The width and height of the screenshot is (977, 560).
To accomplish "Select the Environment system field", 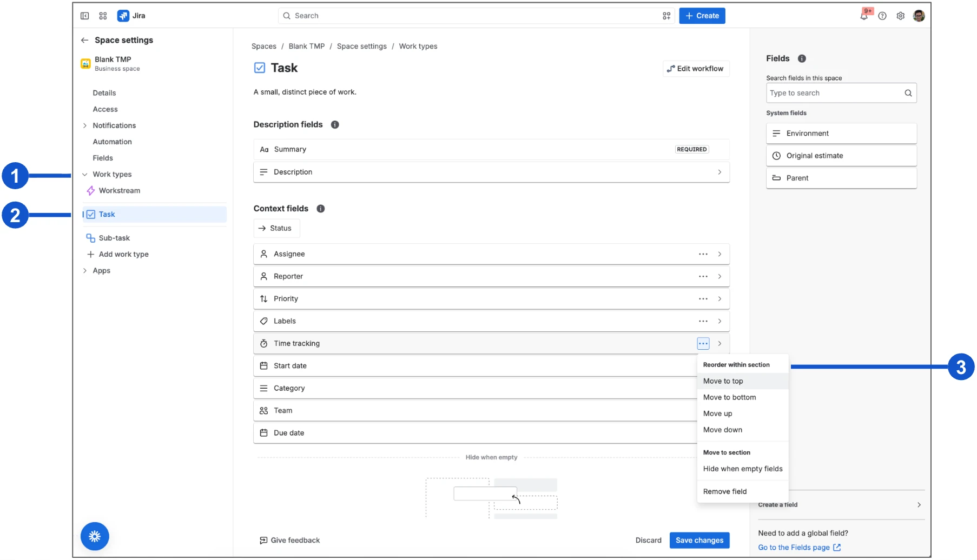I will tap(841, 134).
